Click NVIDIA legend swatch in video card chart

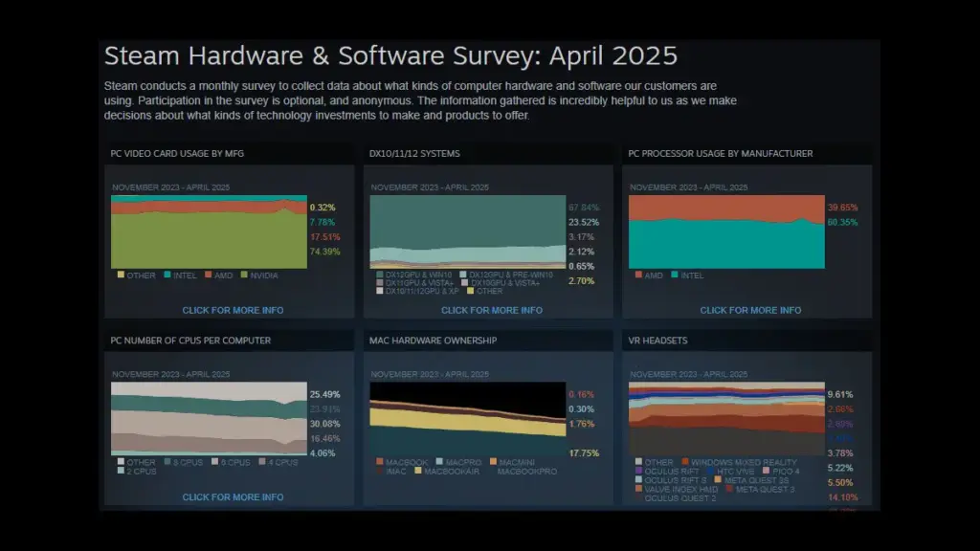tap(244, 275)
